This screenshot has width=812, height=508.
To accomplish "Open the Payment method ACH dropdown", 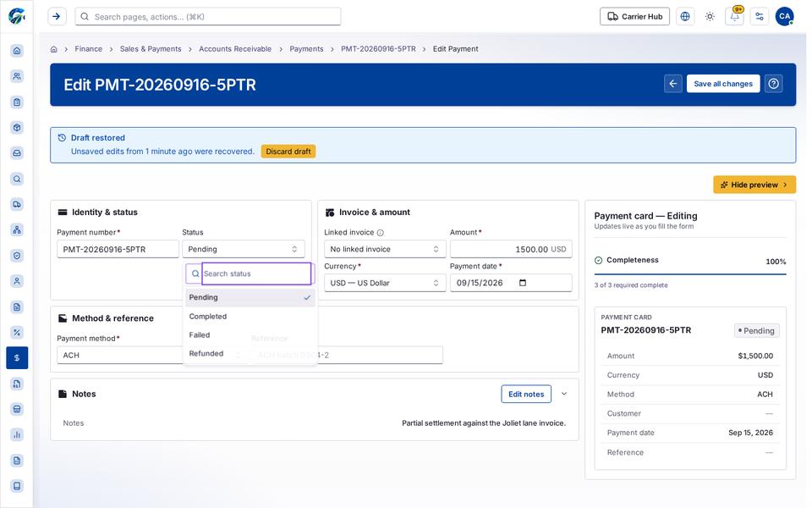I will 119,355.
